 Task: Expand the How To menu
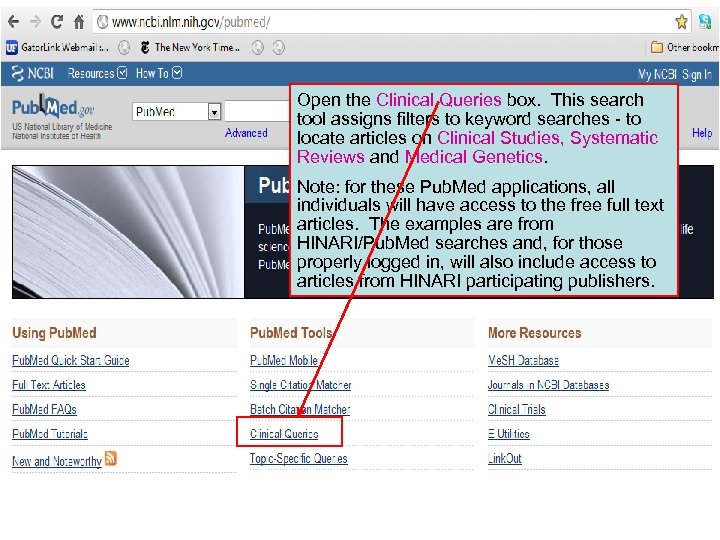point(159,73)
